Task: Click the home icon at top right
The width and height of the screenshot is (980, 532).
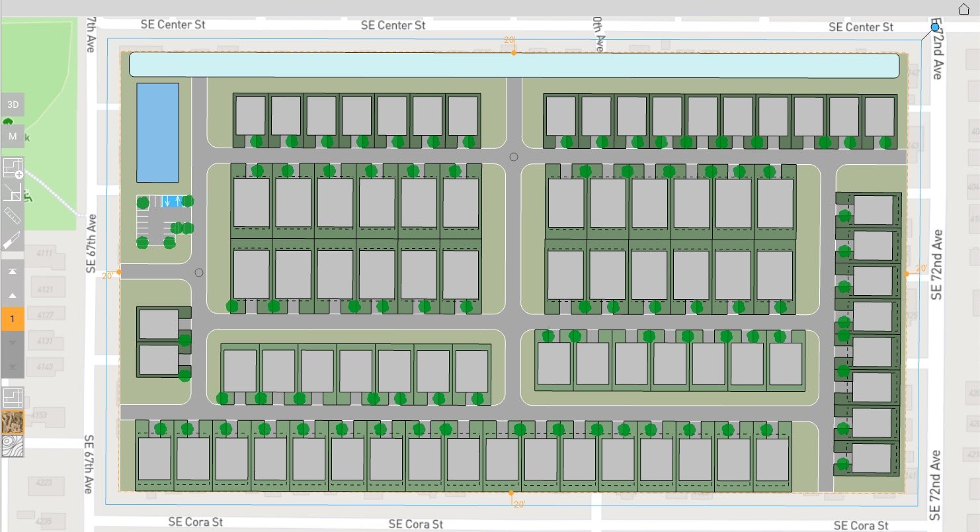Action: [x=963, y=9]
